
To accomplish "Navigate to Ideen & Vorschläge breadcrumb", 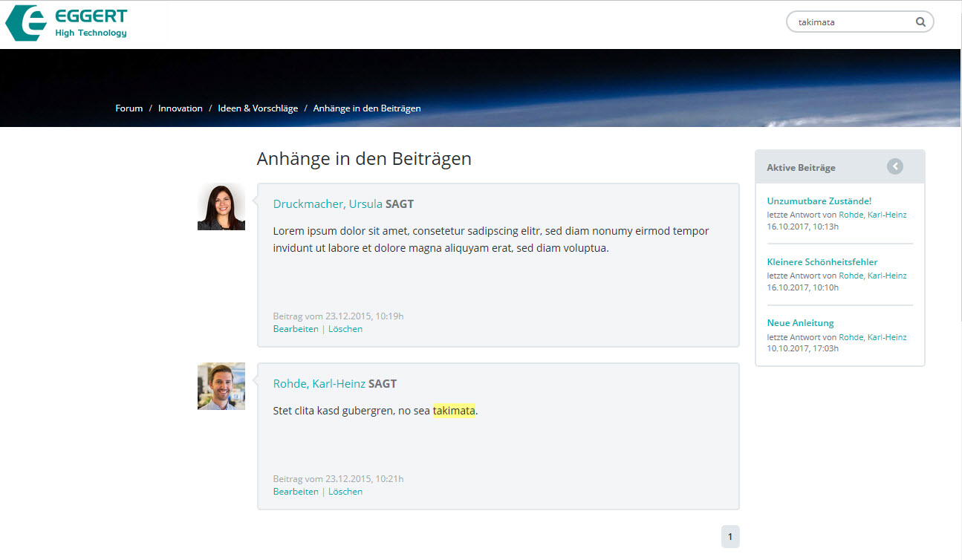I will [x=258, y=108].
